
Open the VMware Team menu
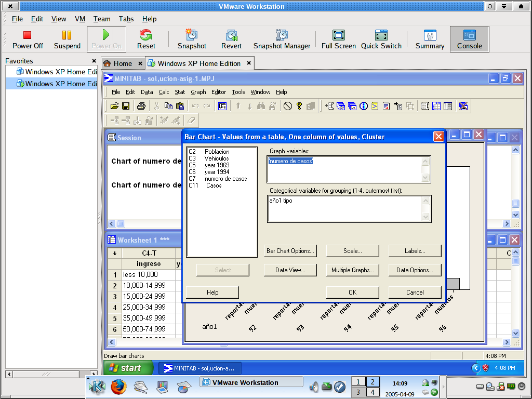[102, 19]
